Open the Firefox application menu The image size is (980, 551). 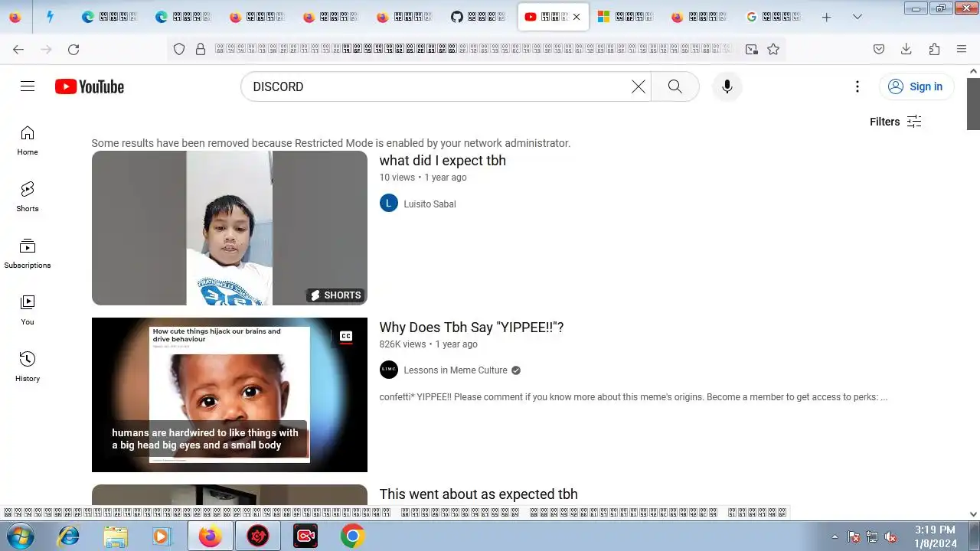(962, 49)
